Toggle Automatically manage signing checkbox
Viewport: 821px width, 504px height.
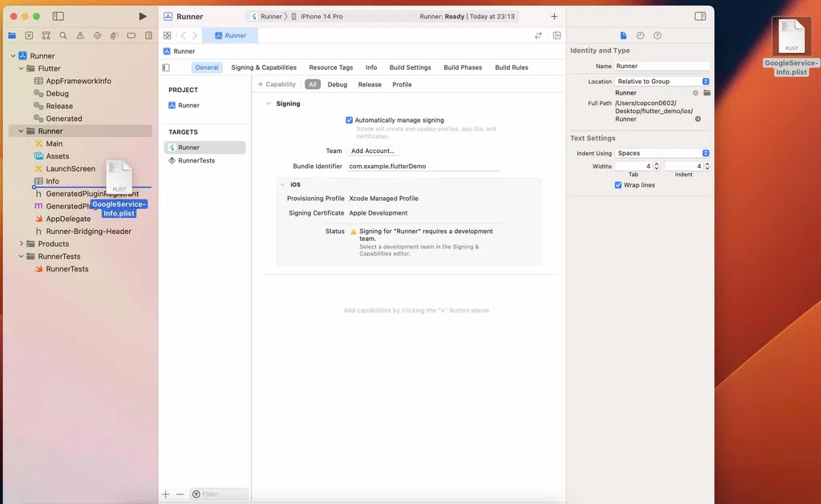350,120
